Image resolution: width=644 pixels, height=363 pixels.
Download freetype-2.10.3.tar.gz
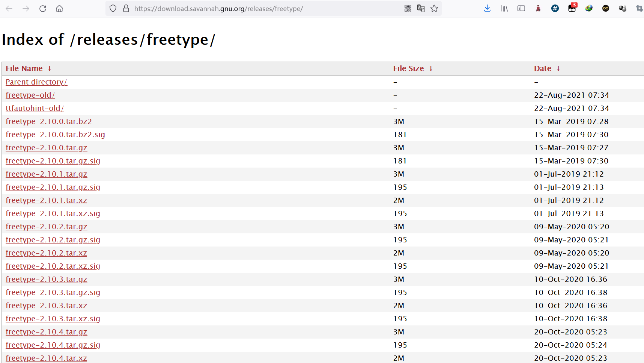(x=47, y=279)
